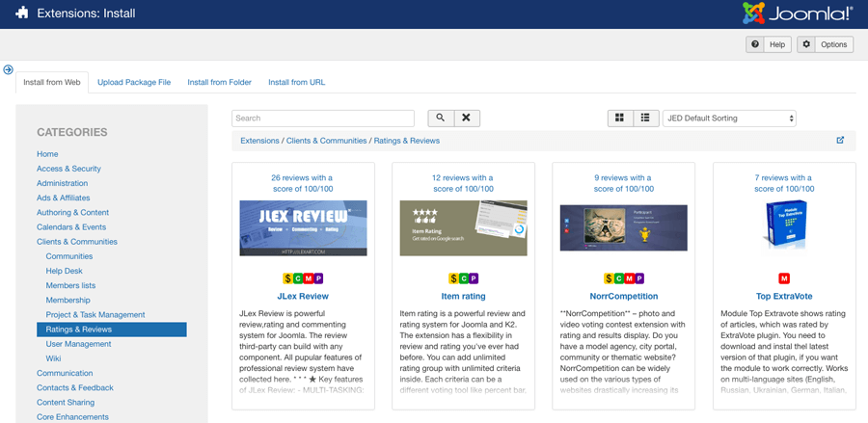Click the search magnifier button
Viewport: 868px width, 423px height.
pyautogui.click(x=441, y=118)
